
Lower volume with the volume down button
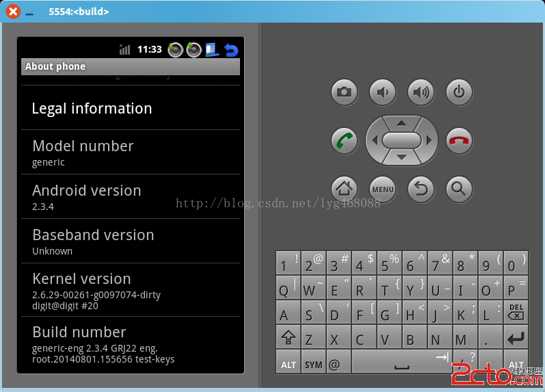point(383,92)
